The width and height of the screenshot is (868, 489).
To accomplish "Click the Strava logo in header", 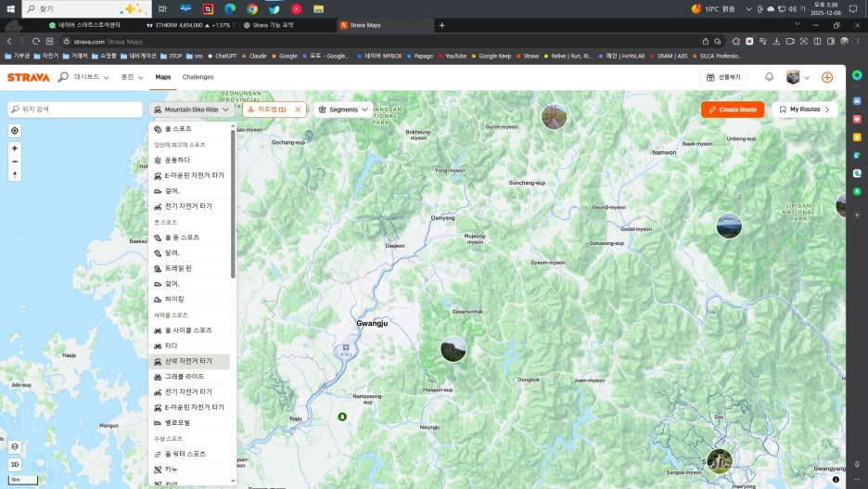I will point(28,78).
